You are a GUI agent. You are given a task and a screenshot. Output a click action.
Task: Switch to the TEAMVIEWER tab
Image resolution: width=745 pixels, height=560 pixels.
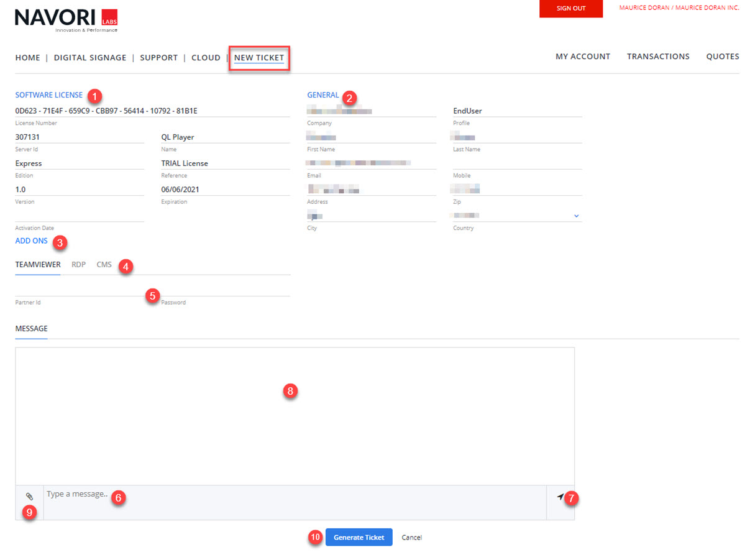[38, 265]
